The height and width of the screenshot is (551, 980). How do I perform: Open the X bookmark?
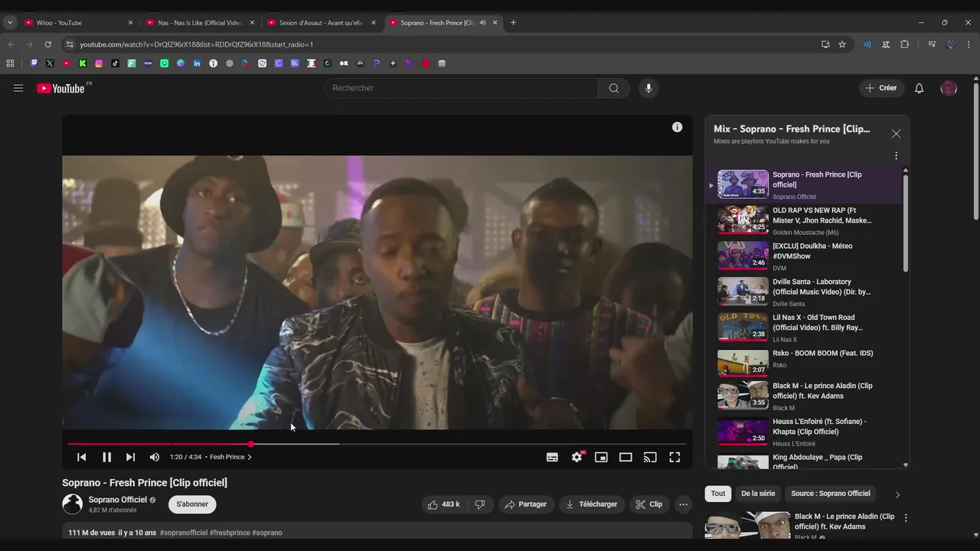click(x=50, y=64)
